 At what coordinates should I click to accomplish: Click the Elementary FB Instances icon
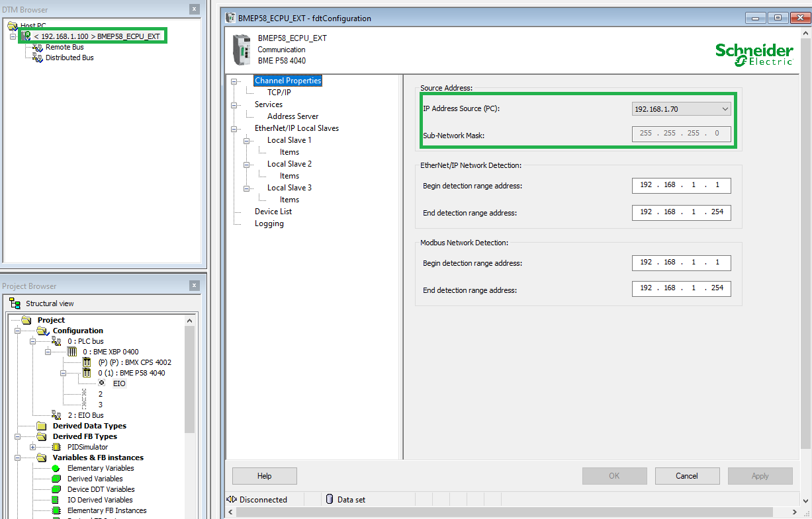click(x=56, y=510)
